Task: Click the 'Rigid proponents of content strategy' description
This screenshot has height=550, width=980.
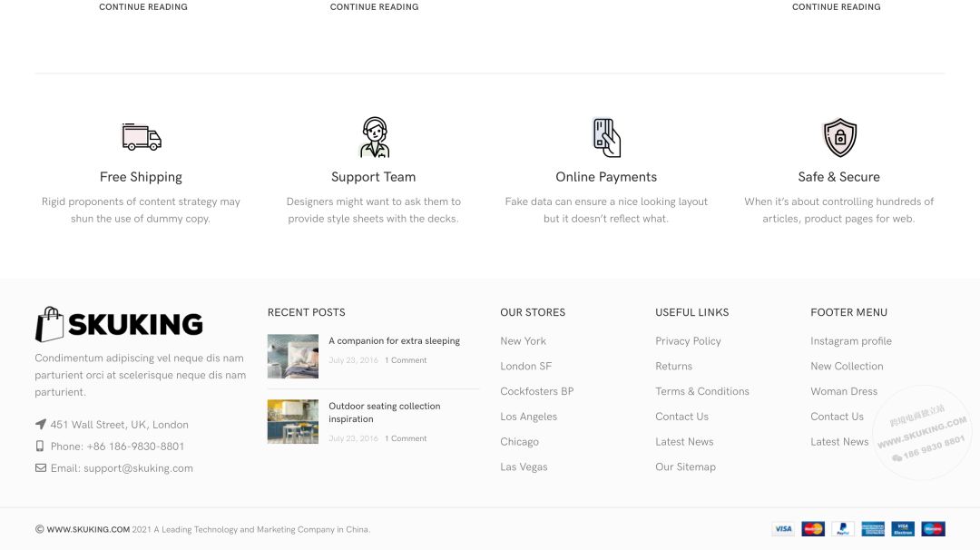Action: point(141,210)
